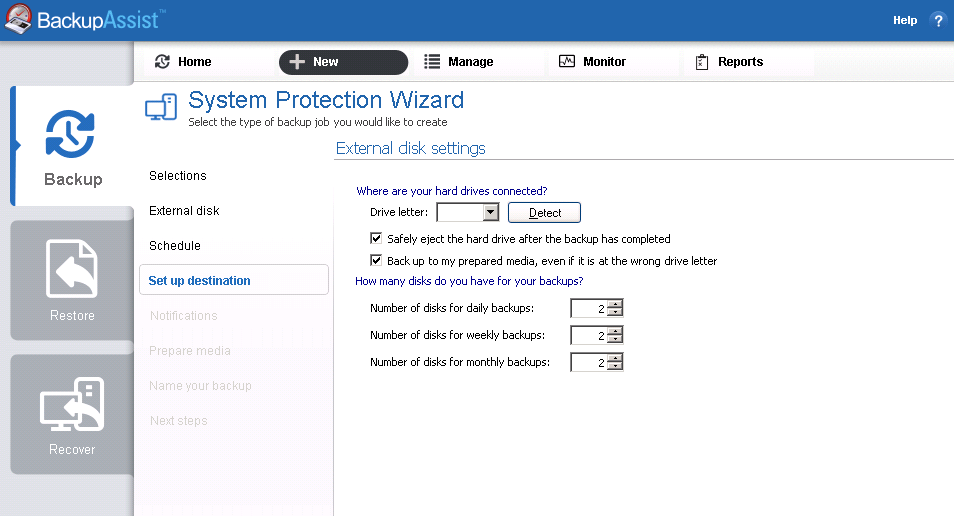This screenshot has height=516, width=954.
Task: Click the Manage list icon
Action: point(432,61)
